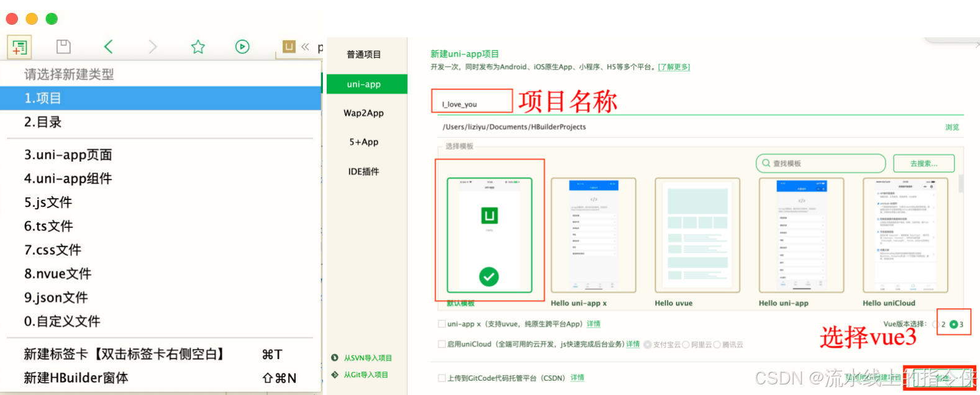Click the magnifier icon in template search
The width and height of the screenshot is (980, 395).
point(766,163)
